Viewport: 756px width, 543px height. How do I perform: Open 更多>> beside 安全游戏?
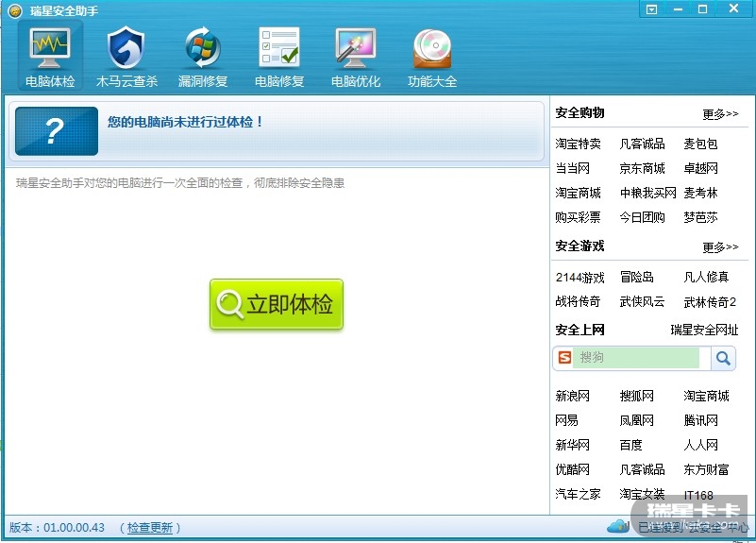[x=720, y=247]
